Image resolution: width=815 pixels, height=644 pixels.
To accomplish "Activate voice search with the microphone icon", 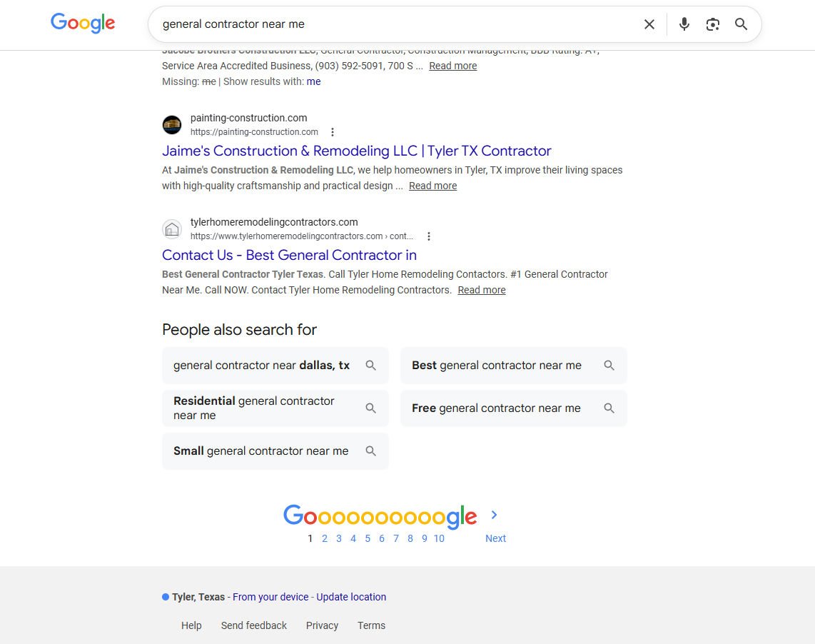I will click(684, 24).
